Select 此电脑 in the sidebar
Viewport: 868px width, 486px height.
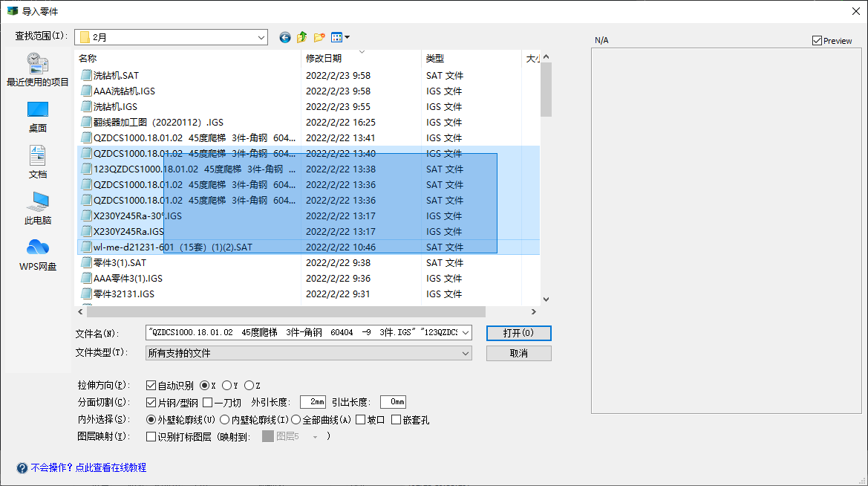(38, 208)
